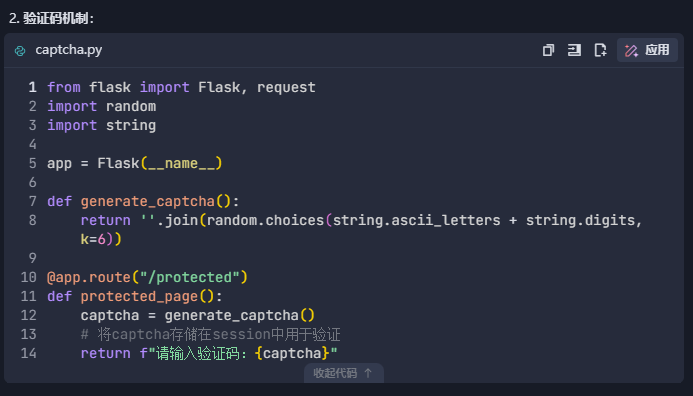Click line number 7 in gutter
Viewport: 693px width, 396px height.
point(32,201)
